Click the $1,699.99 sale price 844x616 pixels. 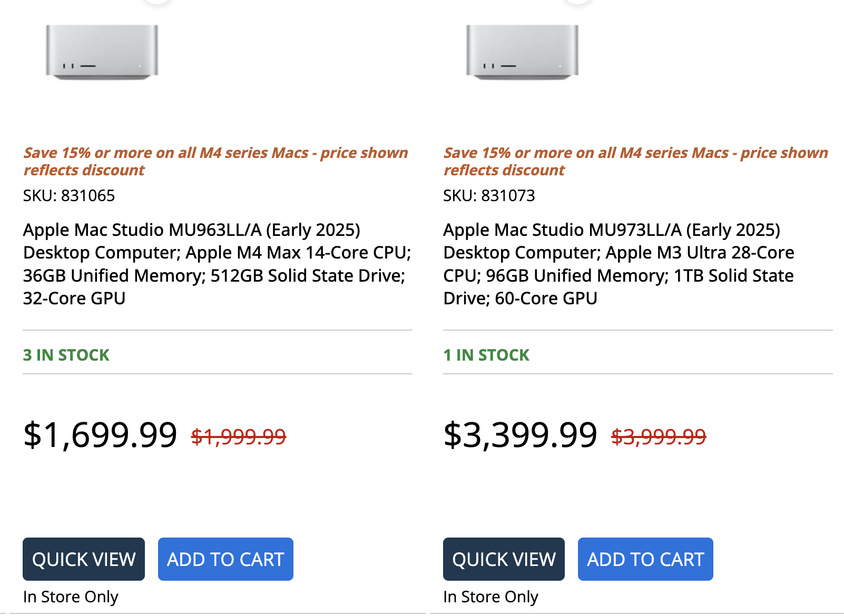click(100, 435)
